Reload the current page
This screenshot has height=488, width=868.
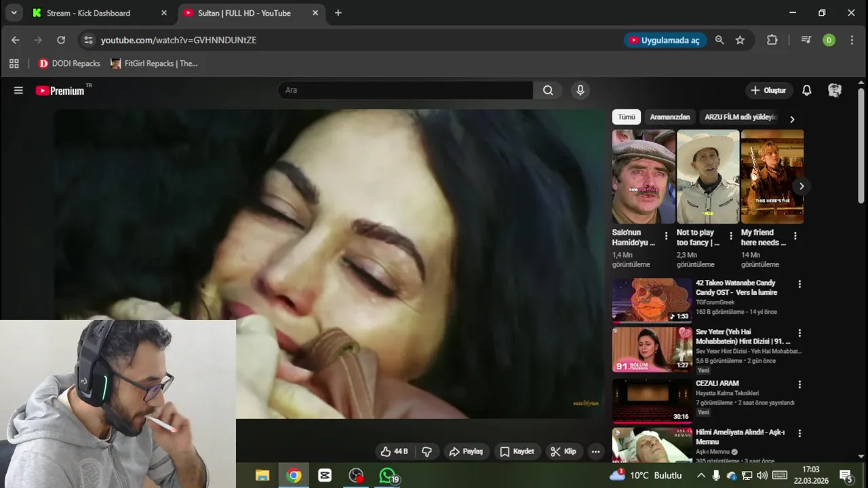click(61, 40)
